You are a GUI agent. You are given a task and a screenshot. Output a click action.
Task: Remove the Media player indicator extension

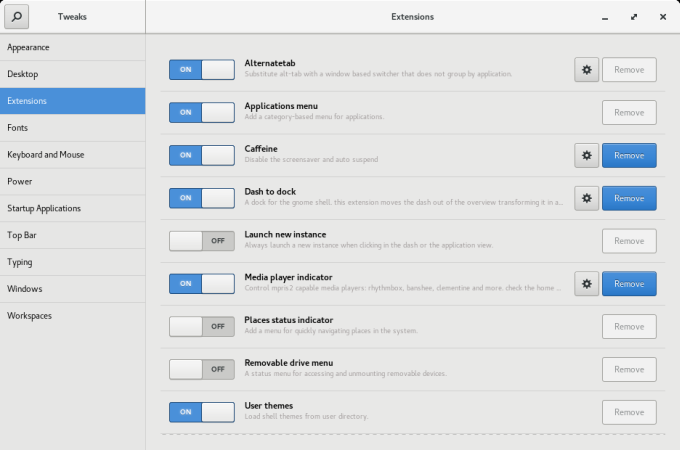[629, 284]
